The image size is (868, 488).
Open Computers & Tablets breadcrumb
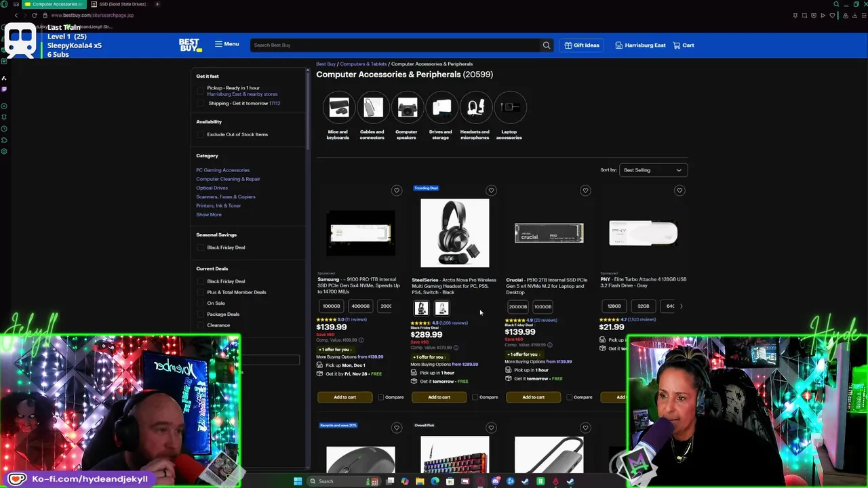click(363, 64)
